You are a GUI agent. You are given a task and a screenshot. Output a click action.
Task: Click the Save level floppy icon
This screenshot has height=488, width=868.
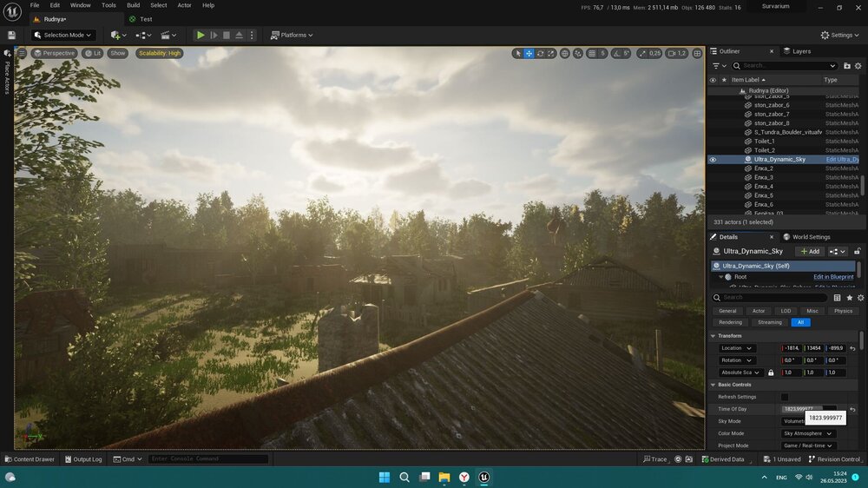pos(11,35)
